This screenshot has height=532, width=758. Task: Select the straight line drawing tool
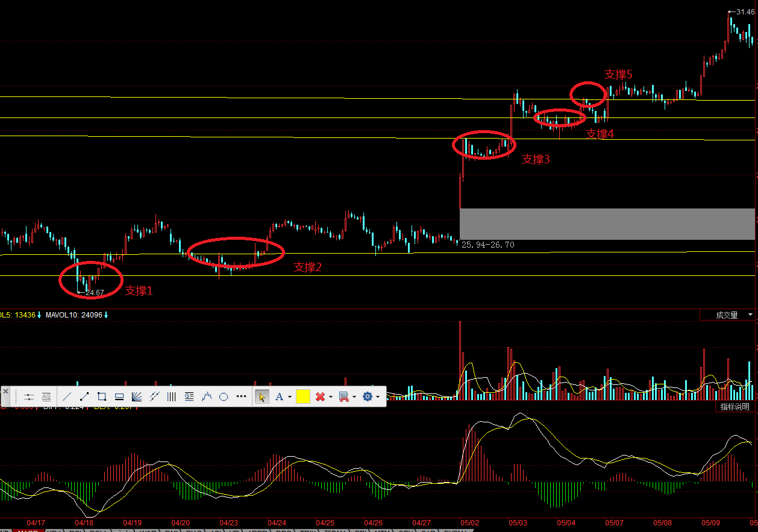point(67,396)
